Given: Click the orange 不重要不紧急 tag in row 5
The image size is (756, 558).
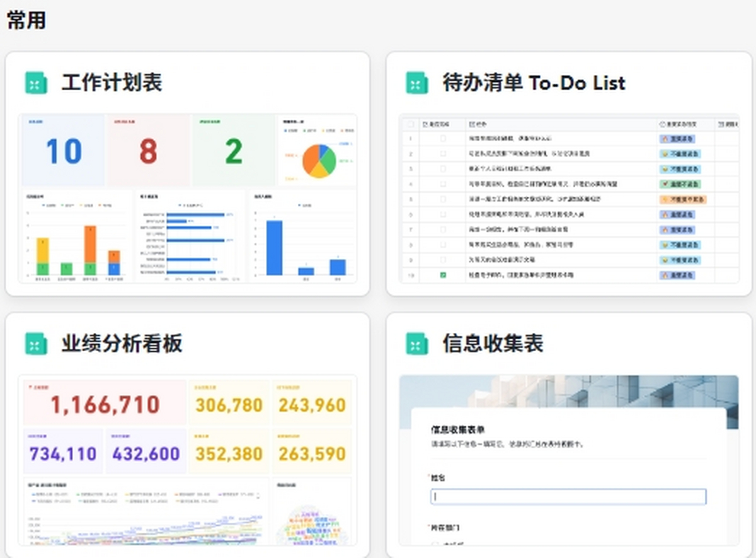Looking at the screenshot, I should pyautogui.click(x=683, y=199).
